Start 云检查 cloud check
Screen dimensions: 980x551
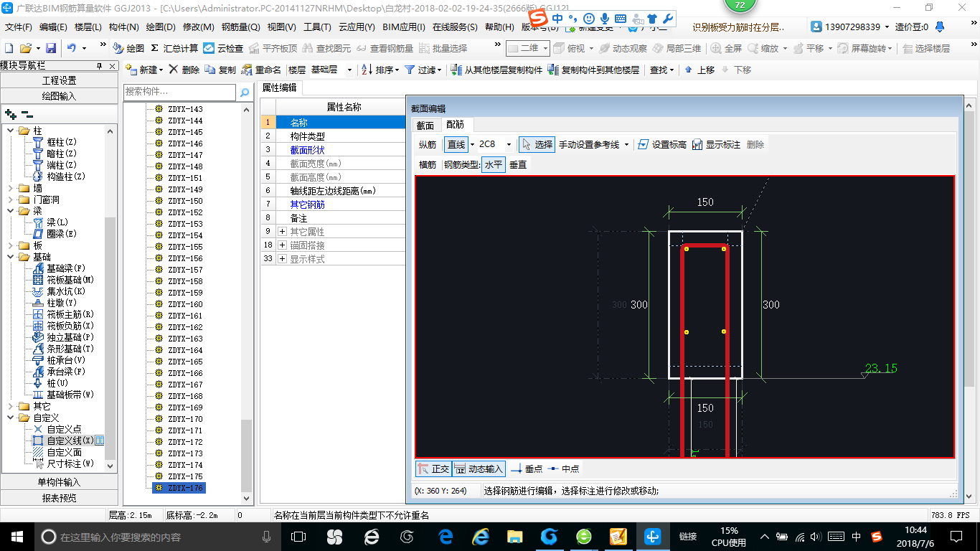click(x=223, y=48)
